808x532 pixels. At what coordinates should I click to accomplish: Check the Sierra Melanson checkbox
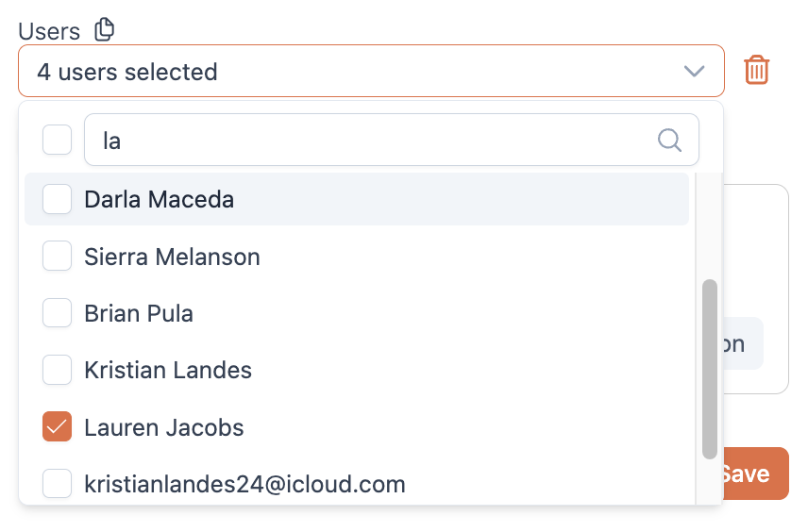pos(58,256)
